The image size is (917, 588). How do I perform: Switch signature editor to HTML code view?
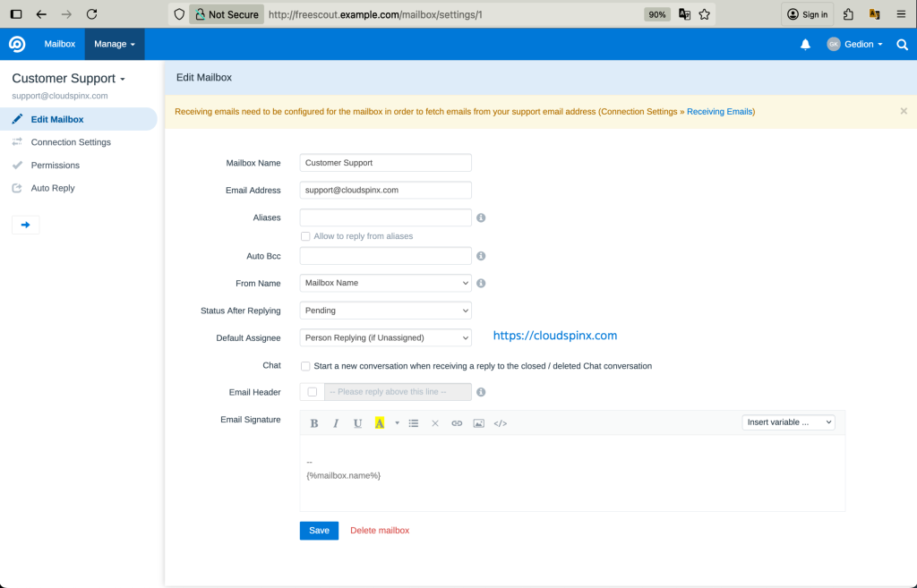[x=500, y=422]
